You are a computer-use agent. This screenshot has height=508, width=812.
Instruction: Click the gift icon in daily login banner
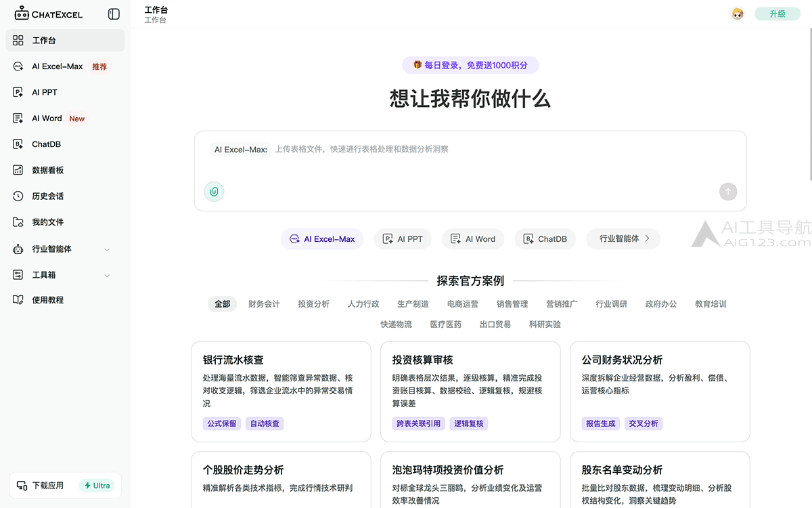[418, 65]
